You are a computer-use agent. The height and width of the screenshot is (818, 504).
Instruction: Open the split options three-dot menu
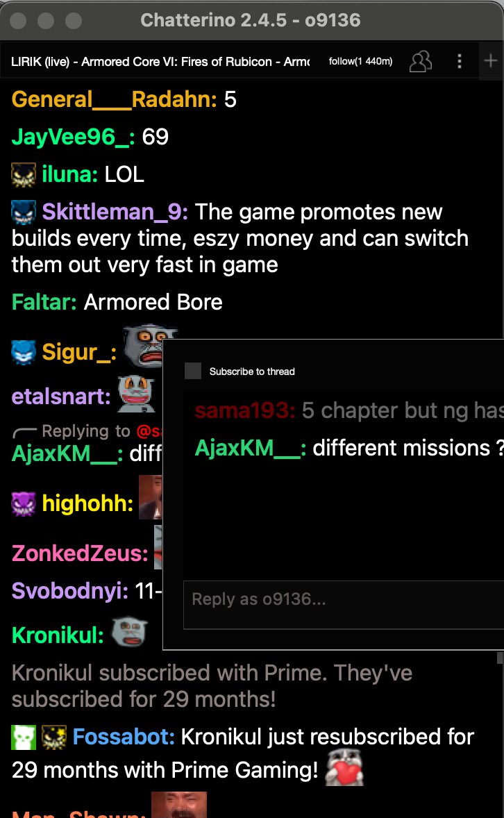coord(459,61)
